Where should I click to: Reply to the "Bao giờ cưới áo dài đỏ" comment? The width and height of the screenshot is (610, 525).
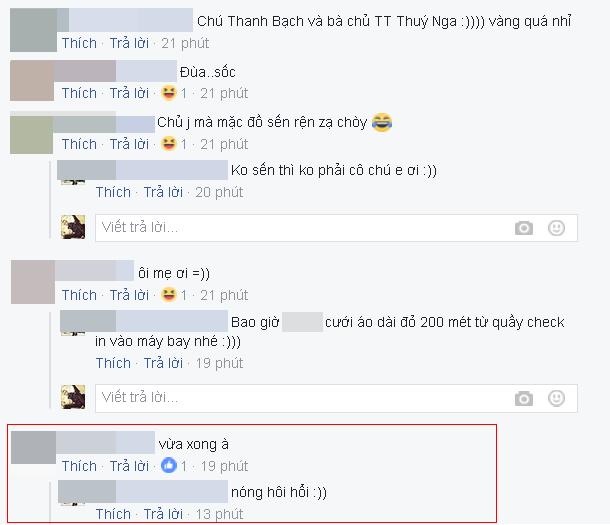(x=163, y=363)
